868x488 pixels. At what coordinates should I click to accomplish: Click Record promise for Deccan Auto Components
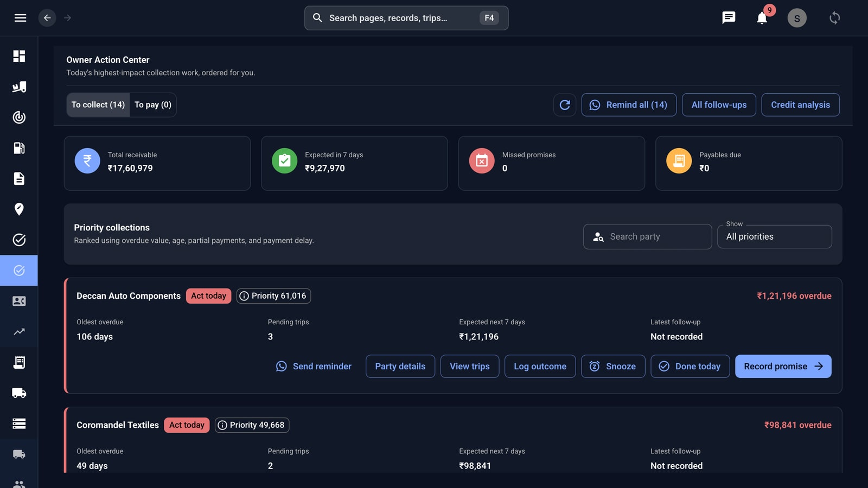tap(783, 367)
